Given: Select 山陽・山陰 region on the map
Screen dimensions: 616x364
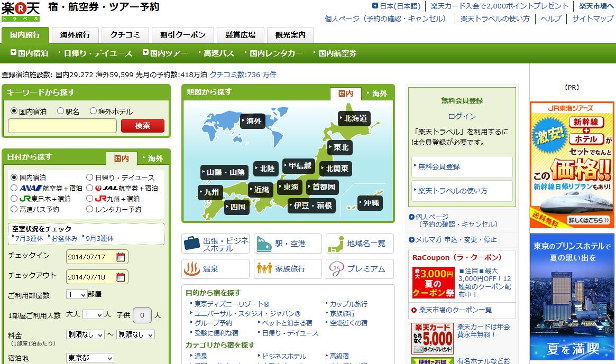Looking at the screenshot, I should pyautogui.click(x=224, y=172).
